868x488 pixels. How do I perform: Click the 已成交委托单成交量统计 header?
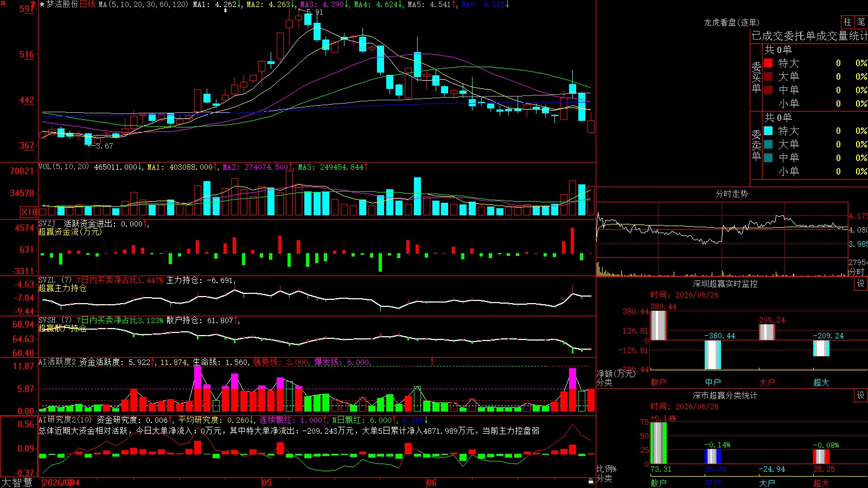[x=809, y=36]
